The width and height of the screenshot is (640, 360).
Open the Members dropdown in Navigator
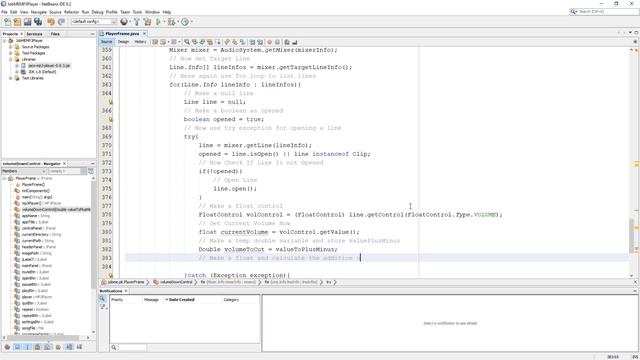tap(24, 171)
